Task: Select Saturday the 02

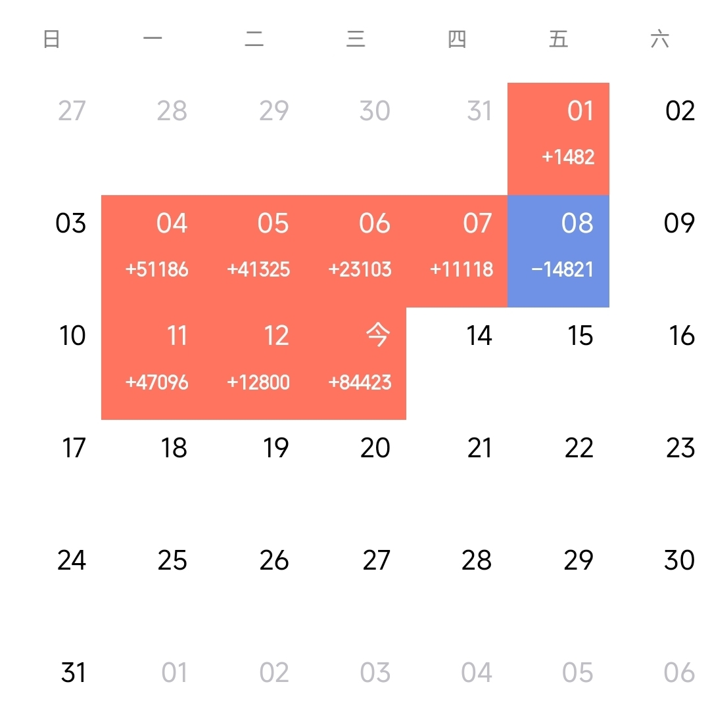Action: pyautogui.click(x=680, y=111)
